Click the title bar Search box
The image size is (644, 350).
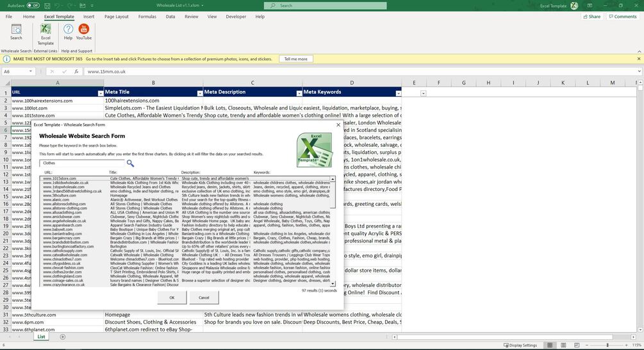[326, 6]
